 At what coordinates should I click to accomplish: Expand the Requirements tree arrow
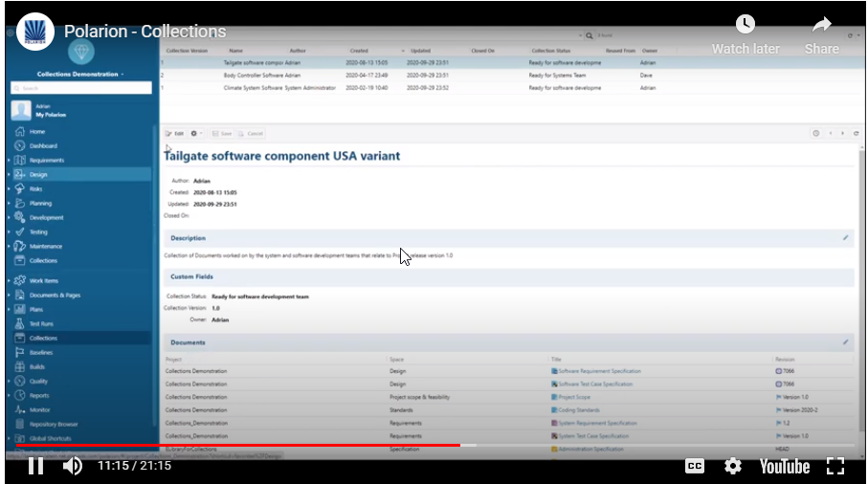(x=9, y=161)
